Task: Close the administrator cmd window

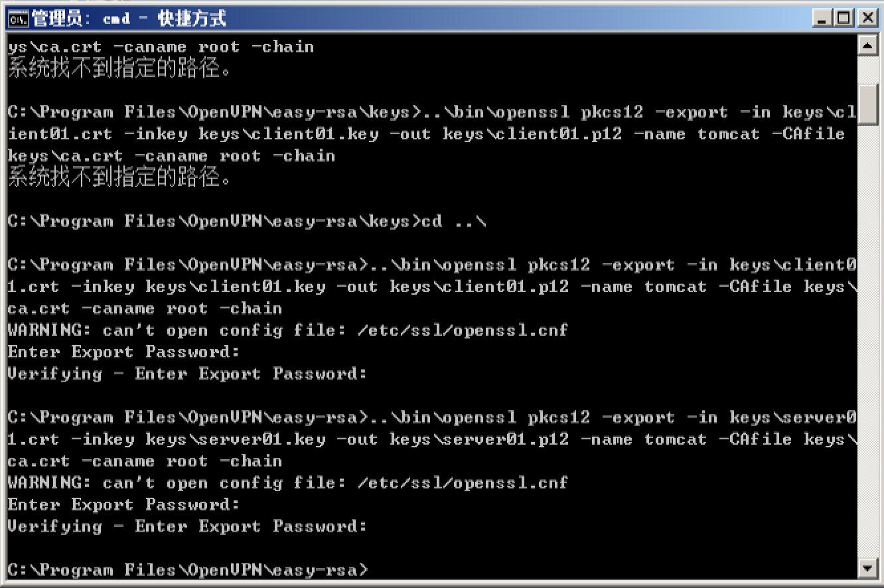Action: tap(865, 18)
